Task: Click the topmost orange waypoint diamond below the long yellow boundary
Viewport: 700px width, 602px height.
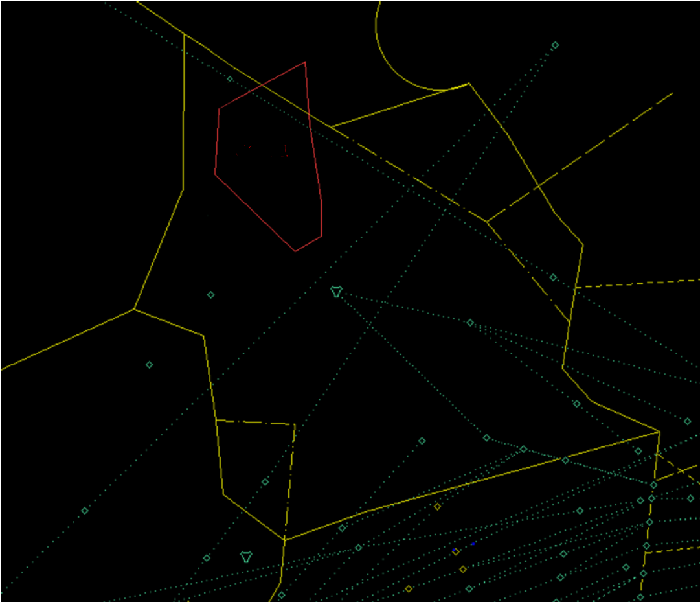Action: 438,507
